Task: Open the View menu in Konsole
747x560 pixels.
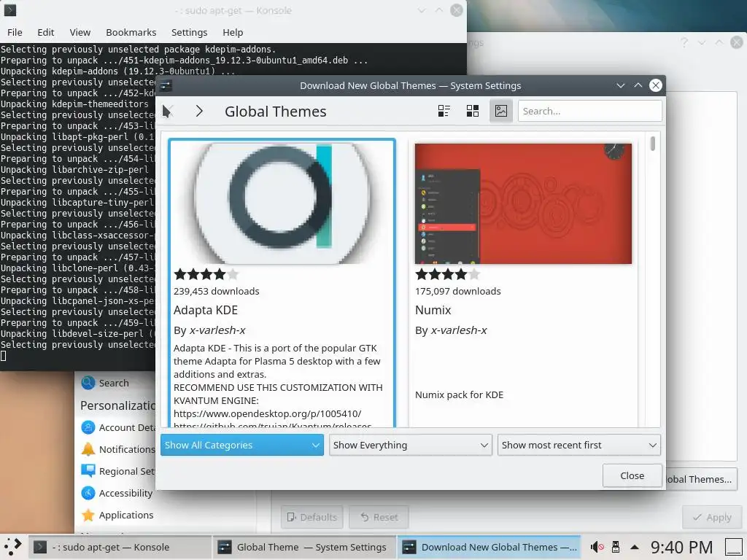Action: [80, 32]
